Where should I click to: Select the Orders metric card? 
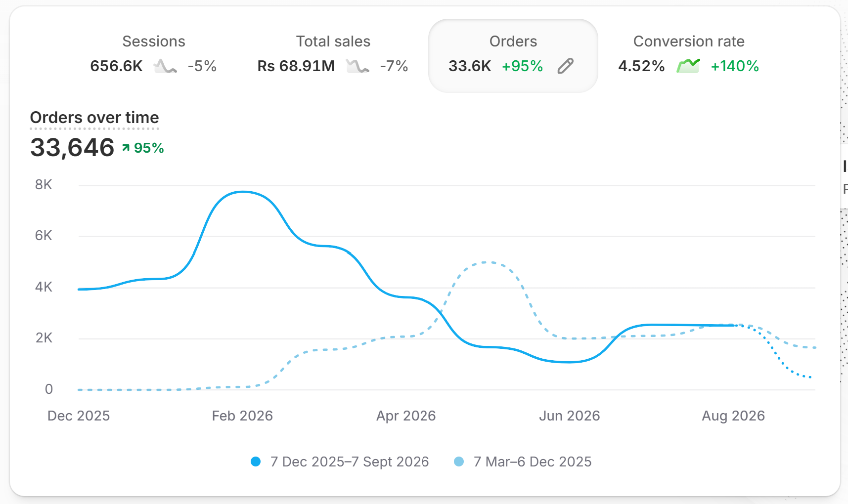pos(513,55)
